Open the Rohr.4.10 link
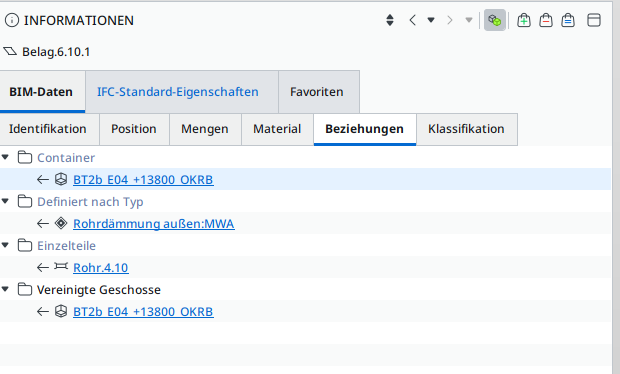 click(101, 268)
